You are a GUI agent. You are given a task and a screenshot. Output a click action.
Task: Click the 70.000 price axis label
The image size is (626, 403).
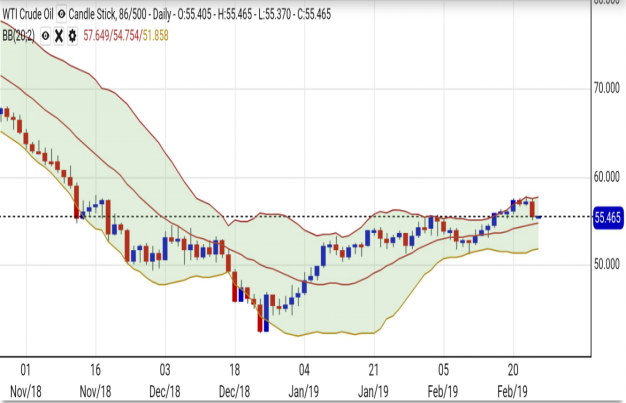607,89
